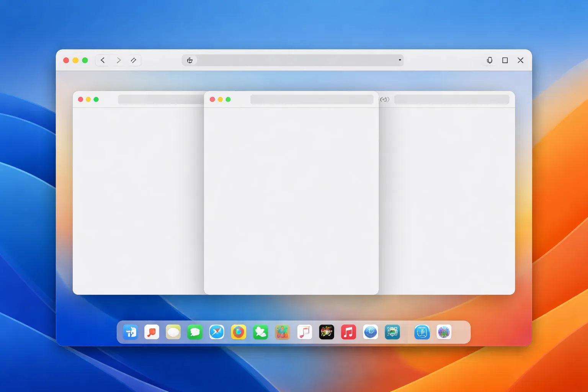Open the yellow circular browser icon in dock
The width and height of the screenshot is (588, 392).
click(238, 332)
